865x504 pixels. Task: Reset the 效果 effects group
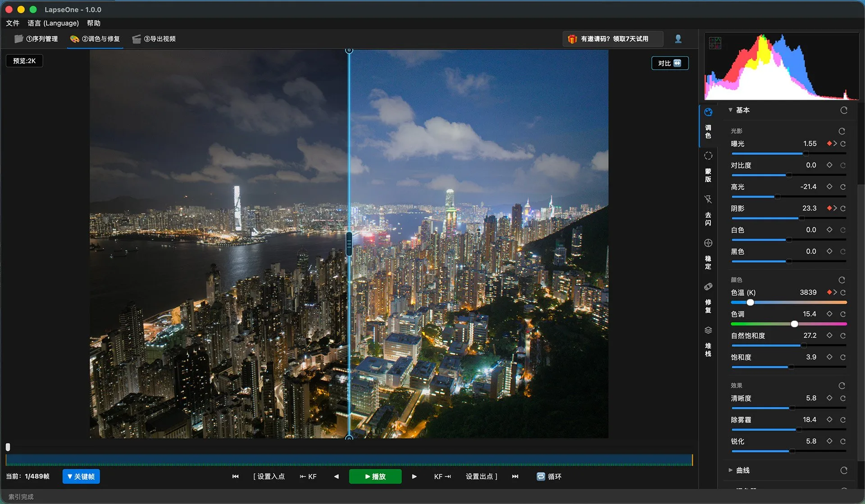coord(842,386)
